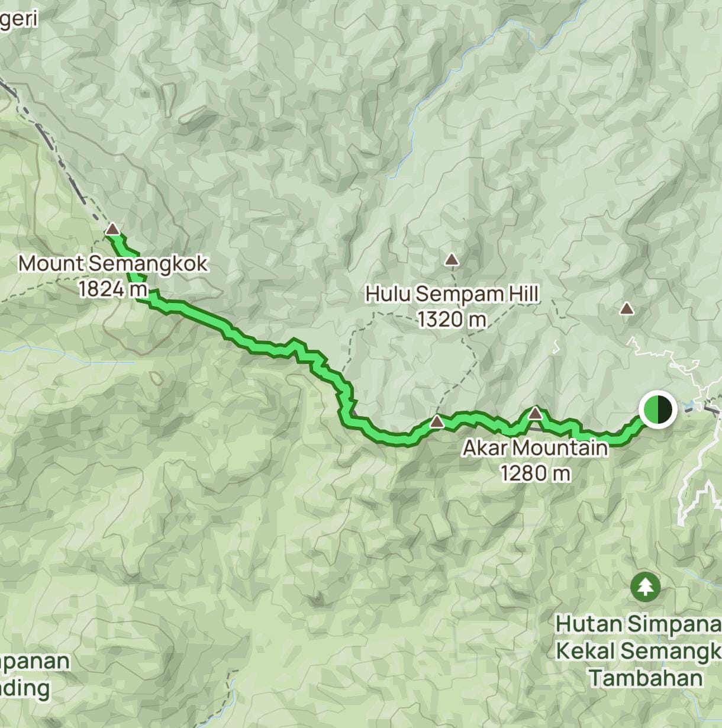The height and width of the screenshot is (728, 722).
Task: Click the Akar Mountain peak triangle icon
Action: point(535,413)
